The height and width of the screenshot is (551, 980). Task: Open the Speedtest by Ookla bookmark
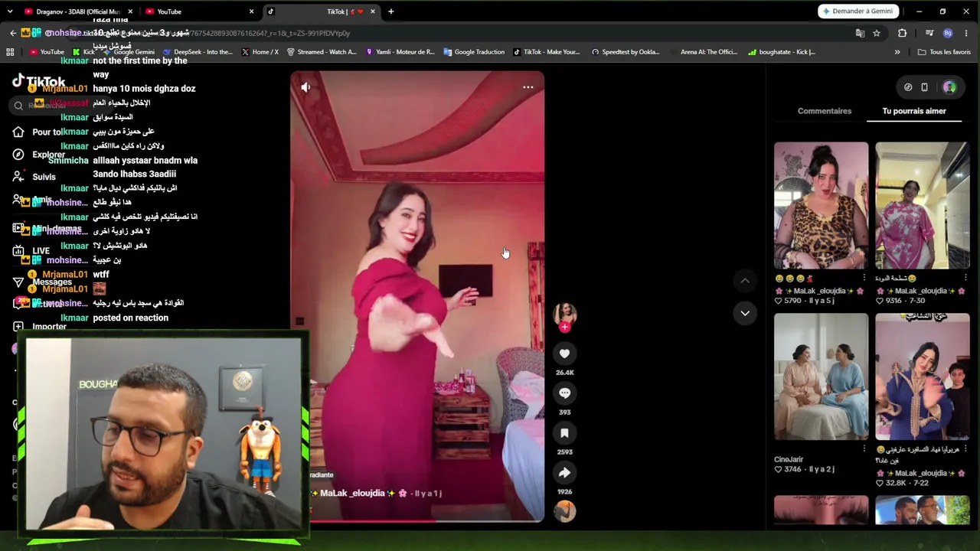(626, 52)
